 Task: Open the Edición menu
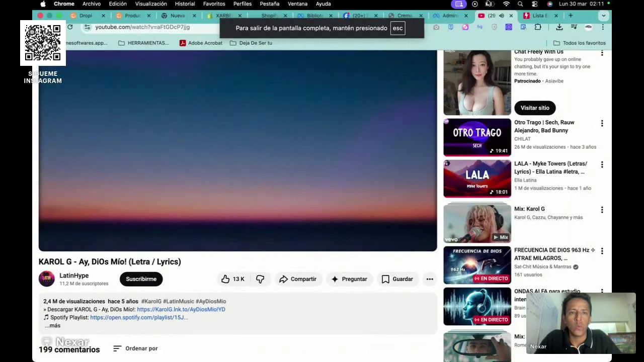point(118,4)
